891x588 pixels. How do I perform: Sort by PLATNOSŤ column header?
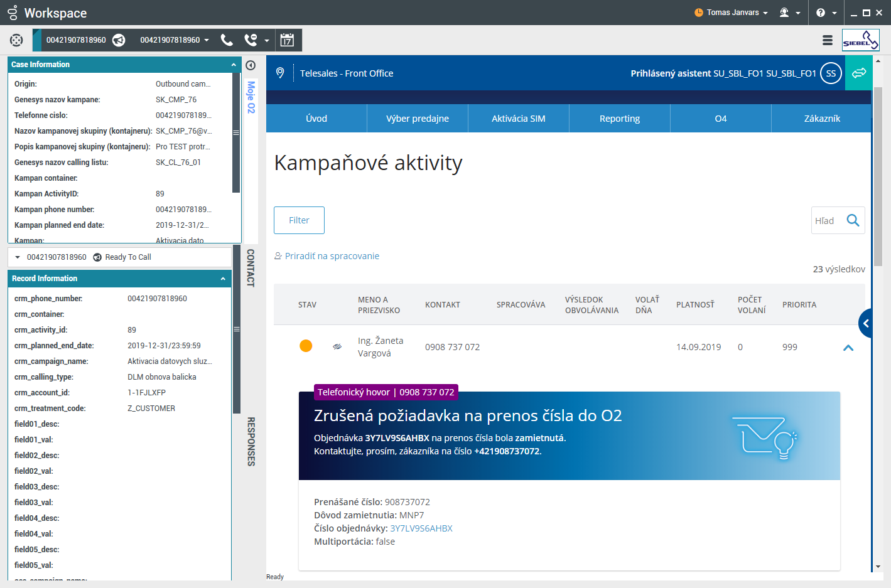coord(695,305)
